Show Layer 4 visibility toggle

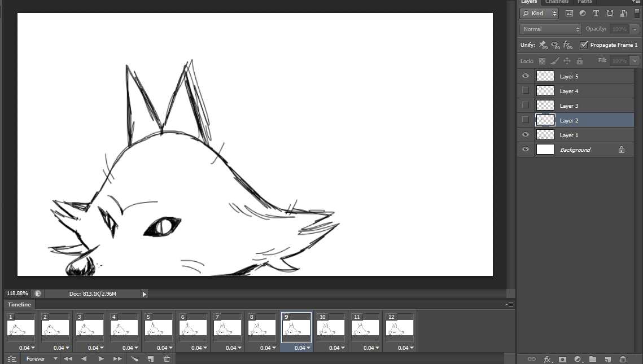tap(526, 91)
